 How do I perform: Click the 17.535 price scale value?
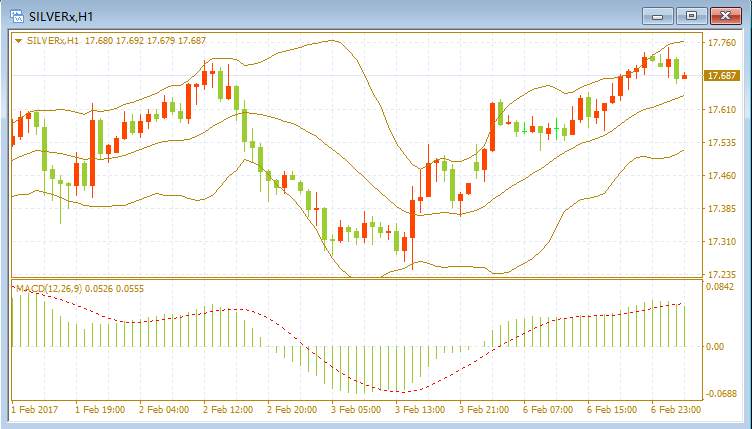pyautogui.click(x=722, y=142)
